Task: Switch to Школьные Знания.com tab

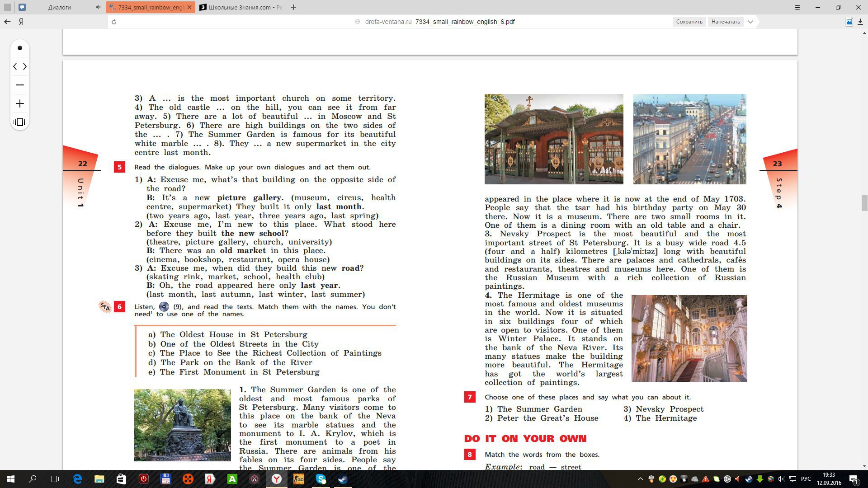Action: (242, 7)
